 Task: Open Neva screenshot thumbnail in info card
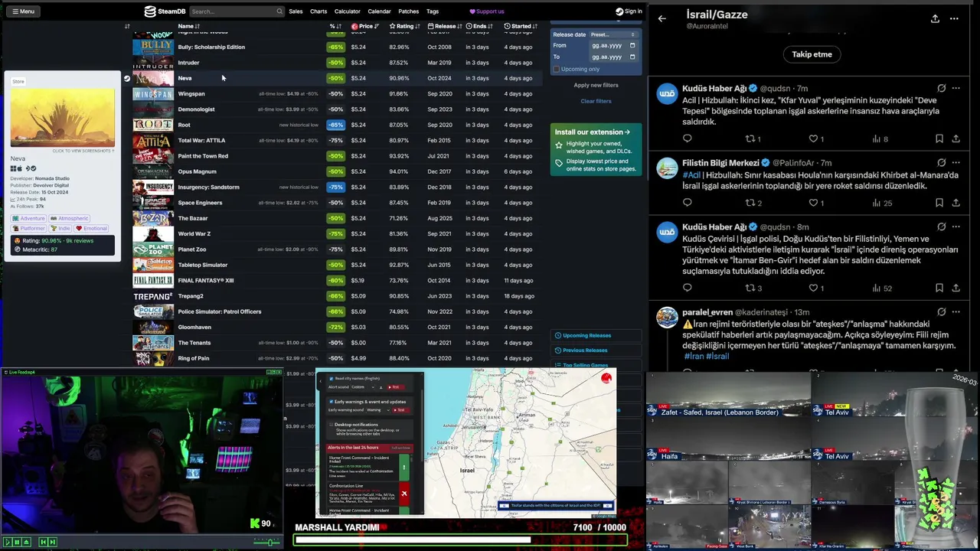[62, 117]
